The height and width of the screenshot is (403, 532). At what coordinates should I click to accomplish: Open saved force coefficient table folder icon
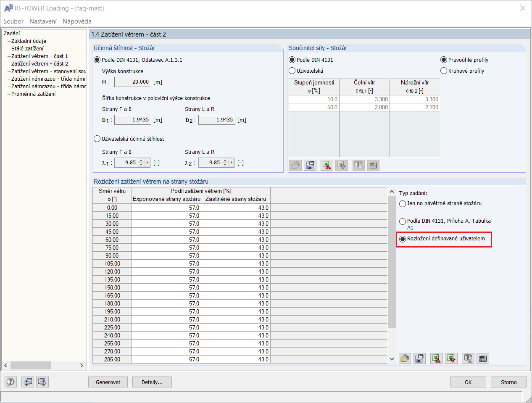click(295, 165)
